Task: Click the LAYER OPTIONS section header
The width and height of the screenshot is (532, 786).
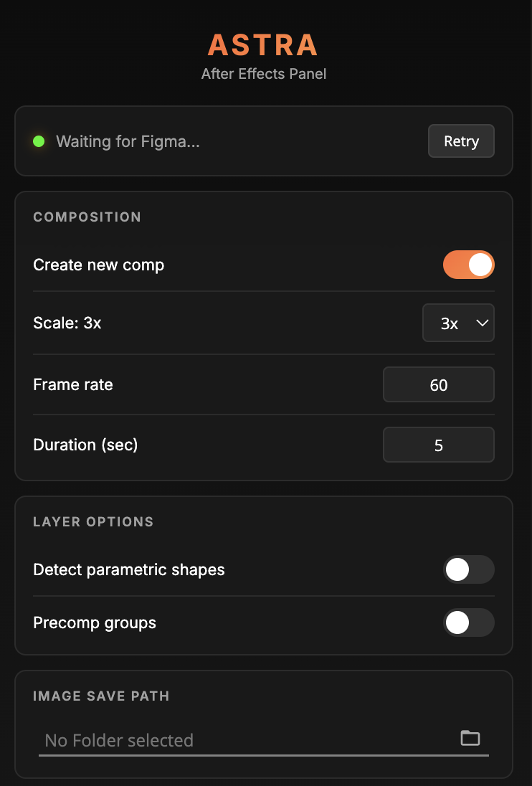Action: tap(93, 521)
